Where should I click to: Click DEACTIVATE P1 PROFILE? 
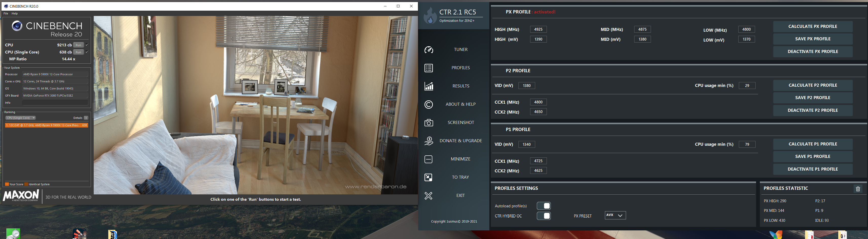pyautogui.click(x=813, y=169)
